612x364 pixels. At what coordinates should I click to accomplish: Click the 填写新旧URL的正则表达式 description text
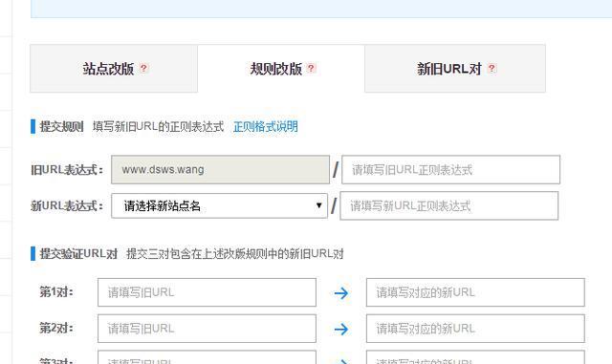pos(159,126)
